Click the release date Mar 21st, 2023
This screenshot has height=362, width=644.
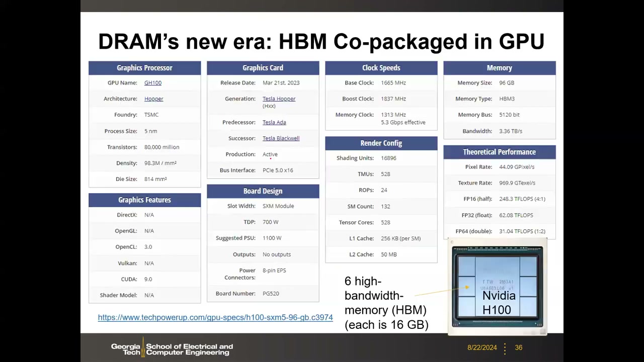(281, 82)
